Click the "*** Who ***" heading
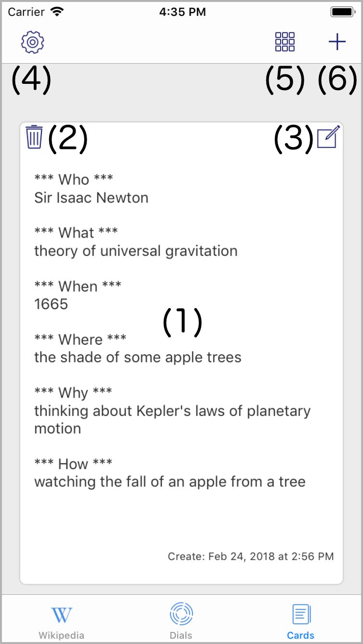The height and width of the screenshot is (644, 363). click(74, 179)
